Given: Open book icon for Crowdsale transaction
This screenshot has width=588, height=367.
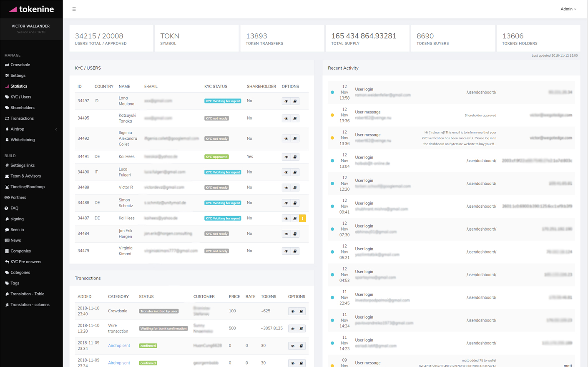Looking at the screenshot, I should (301, 312).
